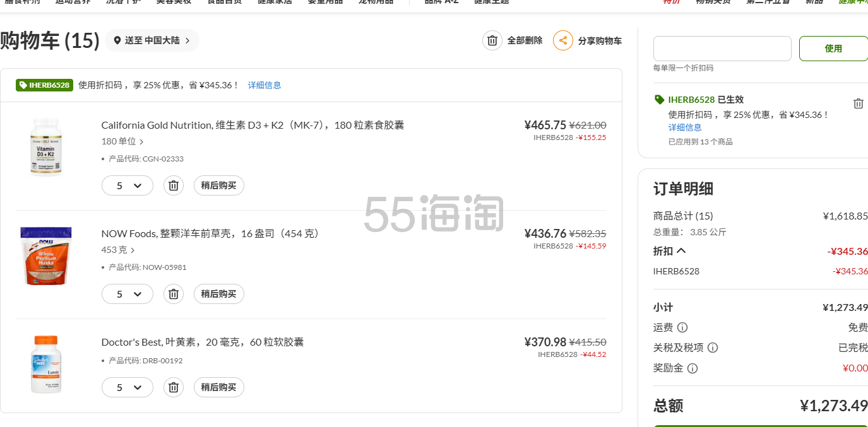
Task: Click the 已完税 tax status value
Action: [853, 348]
